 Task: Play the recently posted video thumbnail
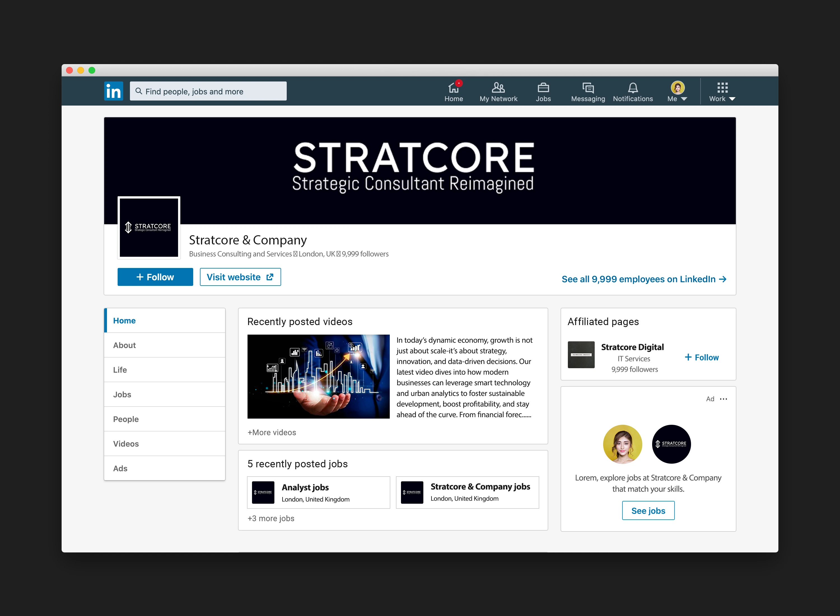(318, 377)
